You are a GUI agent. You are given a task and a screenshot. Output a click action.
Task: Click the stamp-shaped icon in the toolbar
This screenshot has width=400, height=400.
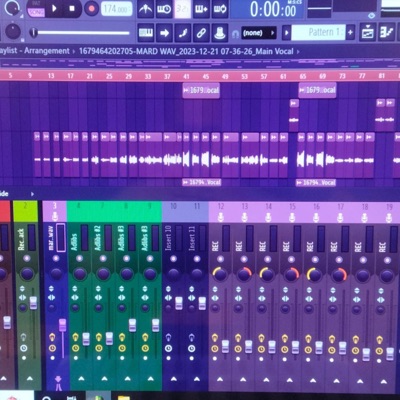click(x=220, y=33)
